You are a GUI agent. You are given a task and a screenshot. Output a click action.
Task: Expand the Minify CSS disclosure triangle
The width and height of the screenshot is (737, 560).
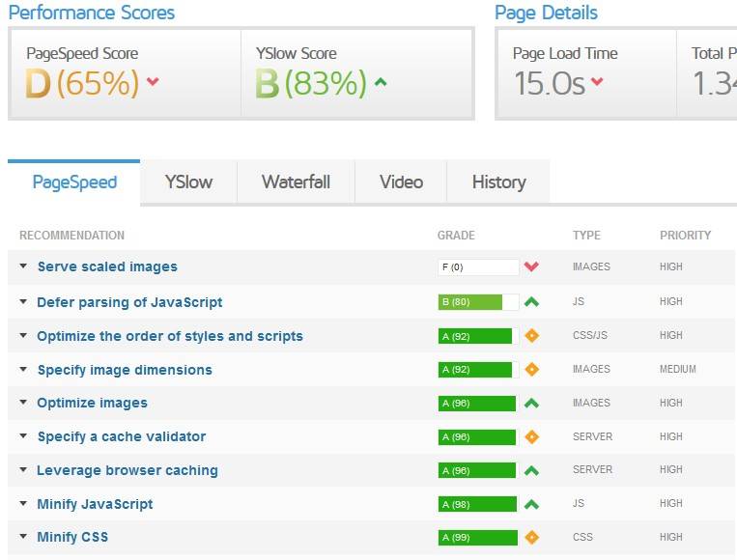[23, 536]
